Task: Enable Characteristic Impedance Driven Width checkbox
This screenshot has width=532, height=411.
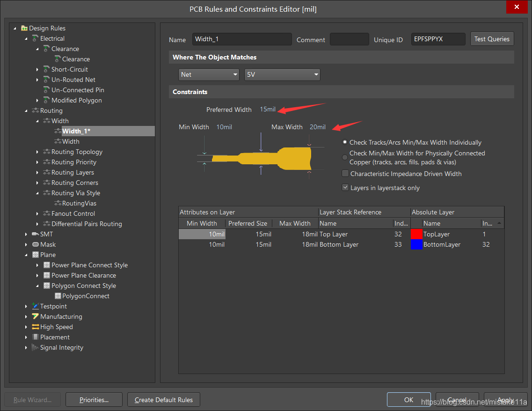Action: (345, 174)
